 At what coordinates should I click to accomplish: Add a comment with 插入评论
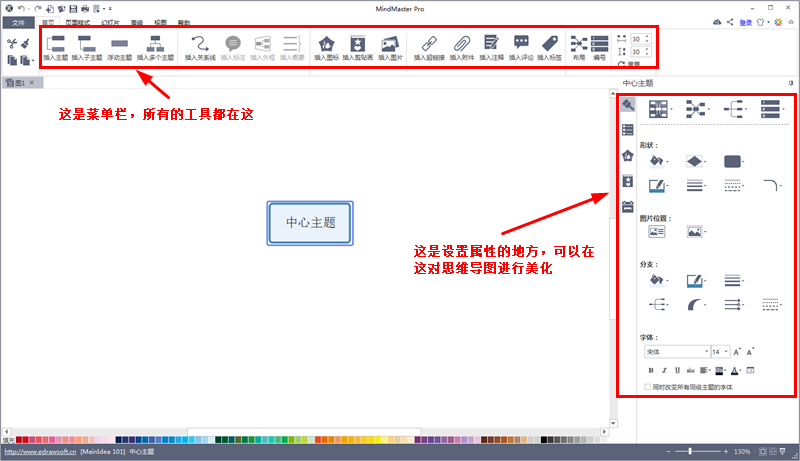(521, 48)
